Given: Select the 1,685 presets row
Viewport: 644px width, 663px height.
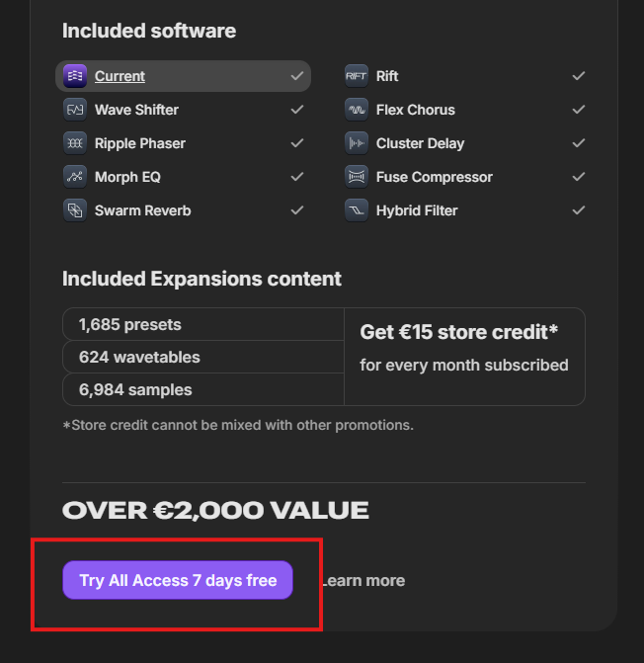Looking at the screenshot, I should 202,324.
